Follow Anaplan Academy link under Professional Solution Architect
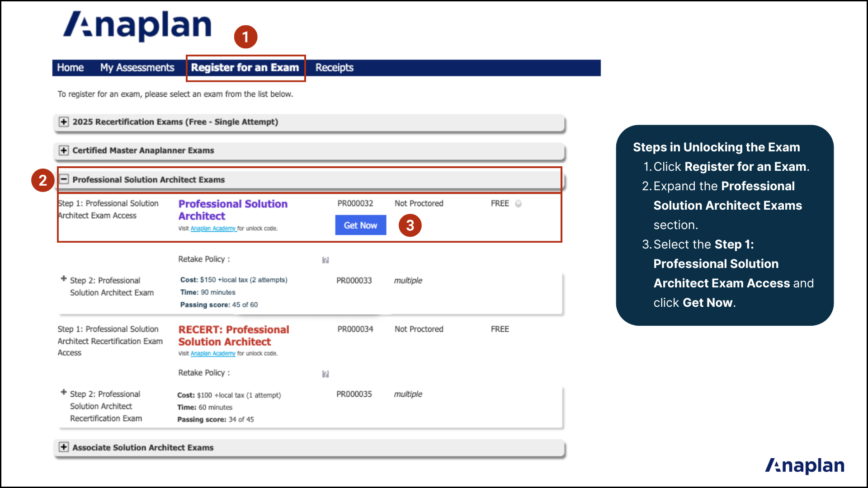Image resolution: width=868 pixels, height=488 pixels. pos(213,229)
